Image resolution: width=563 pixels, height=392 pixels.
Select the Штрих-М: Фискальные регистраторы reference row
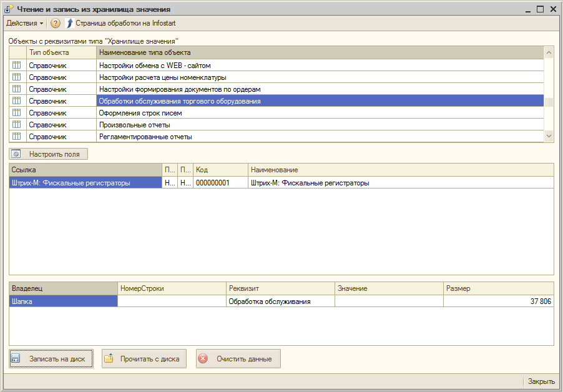(x=85, y=184)
